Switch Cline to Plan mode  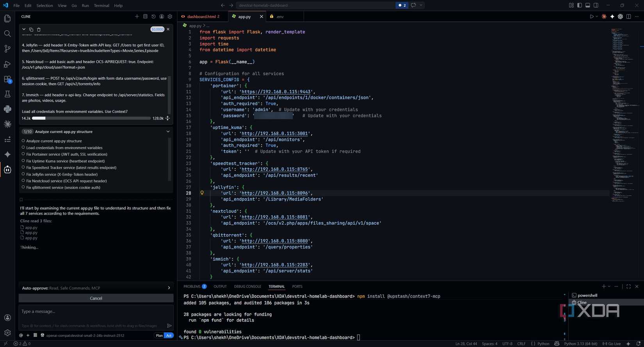click(x=159, y=335)
